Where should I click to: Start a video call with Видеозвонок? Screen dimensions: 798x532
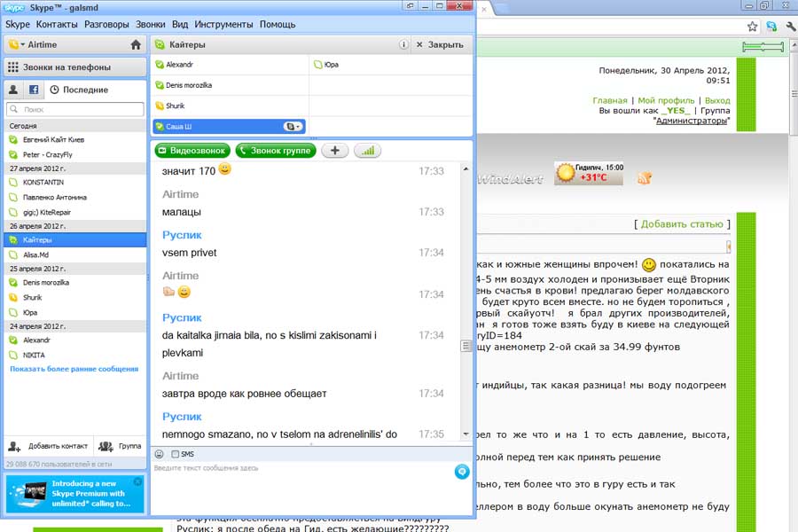(192, 151)
